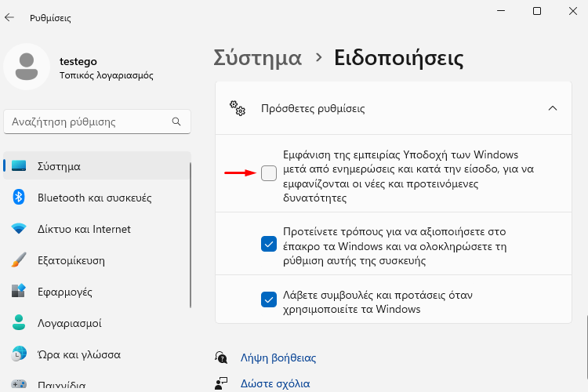Open Ώρα και γλώσσα settings

pos(97,354)
